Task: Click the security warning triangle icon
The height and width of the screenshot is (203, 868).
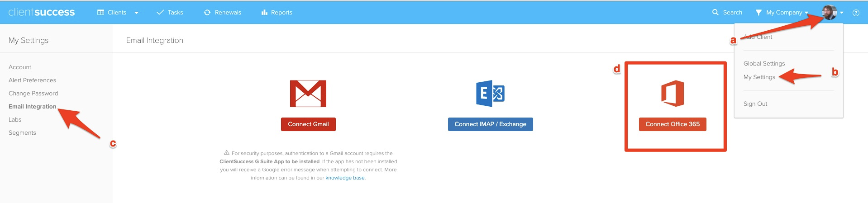Action: tap(227, 153)
